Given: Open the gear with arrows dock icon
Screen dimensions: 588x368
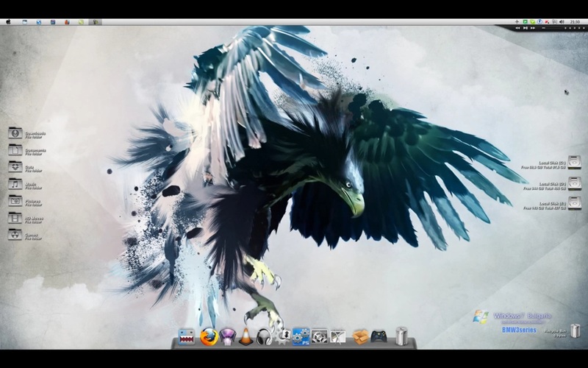Looking at the screenshot, I should (283, 336).
